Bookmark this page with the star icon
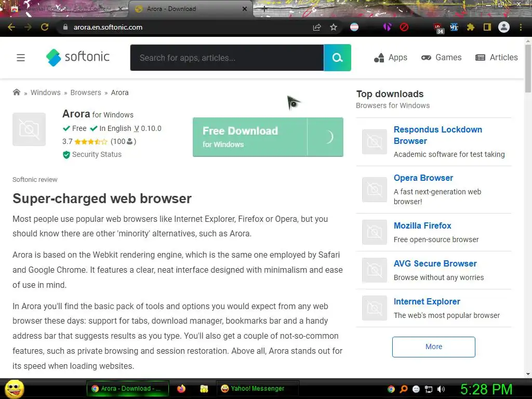 pyautogui.click(x=334, y=27)
